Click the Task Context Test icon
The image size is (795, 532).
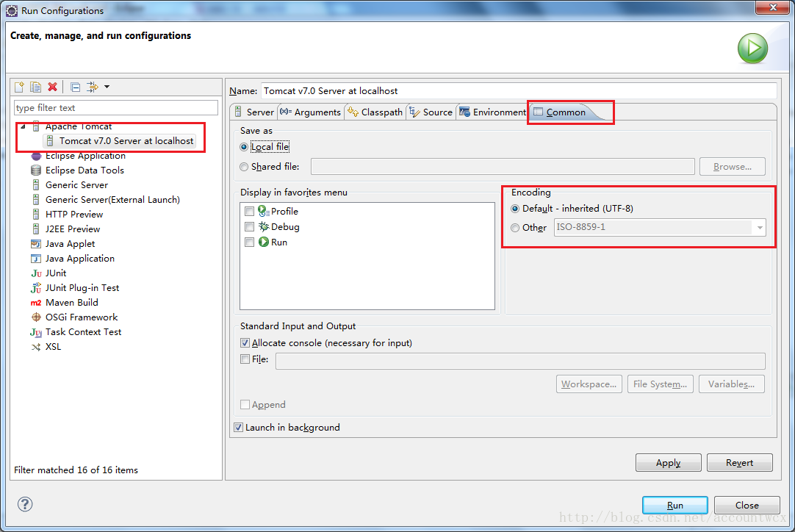36,332
